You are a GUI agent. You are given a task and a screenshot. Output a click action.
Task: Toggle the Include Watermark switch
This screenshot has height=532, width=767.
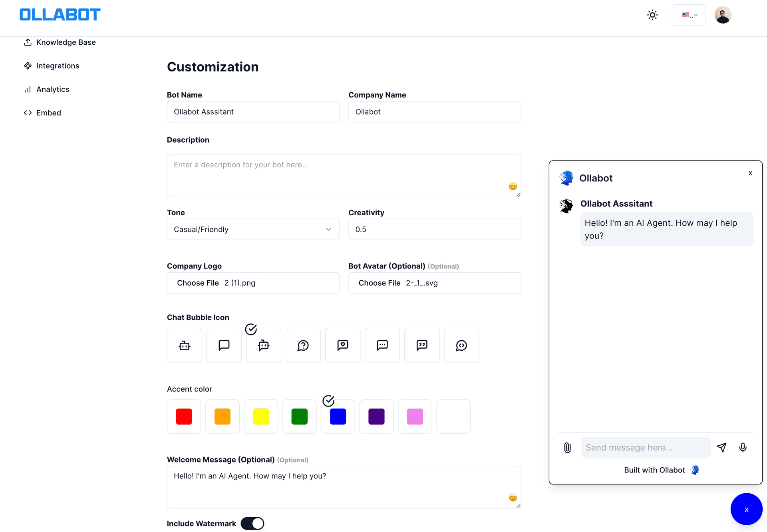click(x=252, y=524)
